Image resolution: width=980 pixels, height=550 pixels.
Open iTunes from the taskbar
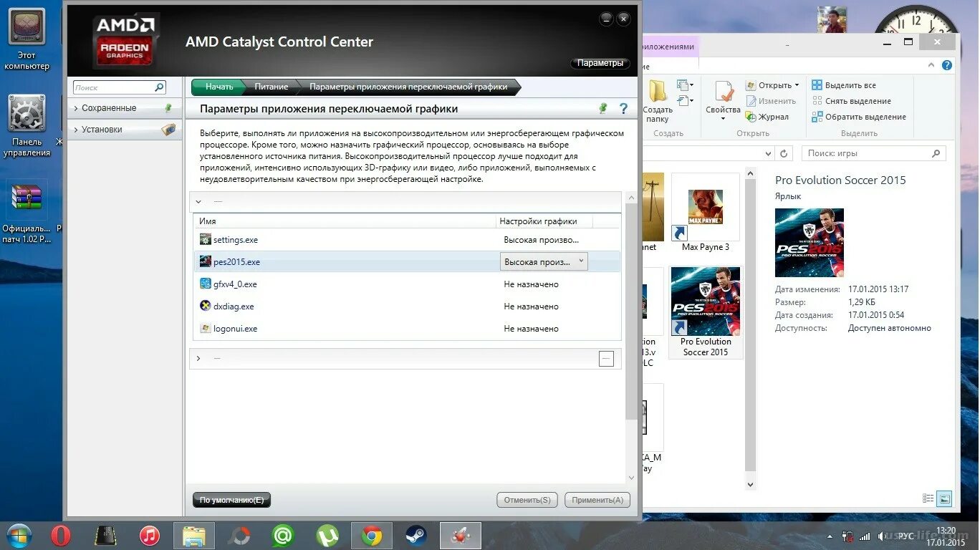[x=150, y=536]
